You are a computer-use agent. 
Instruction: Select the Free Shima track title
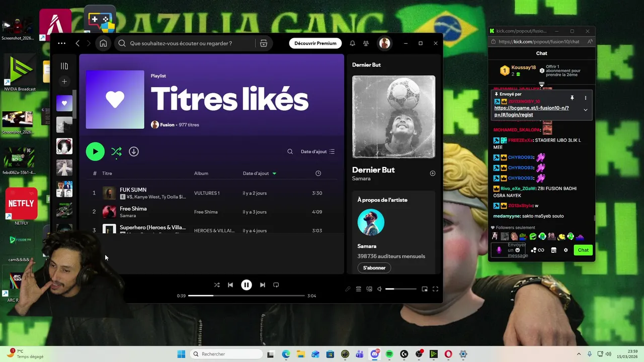pos(133,209)
